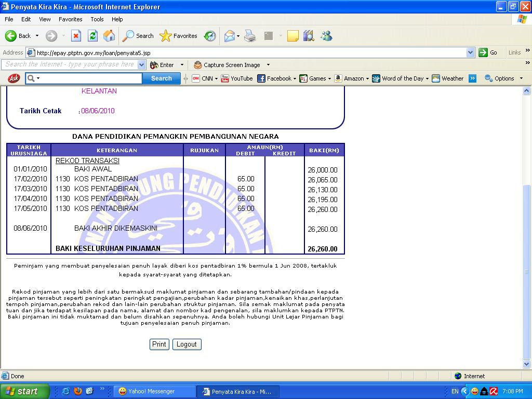This screenshot has height=399, width=532.
Task: Stop page loading with red X icon
Action: click(76, 36)
